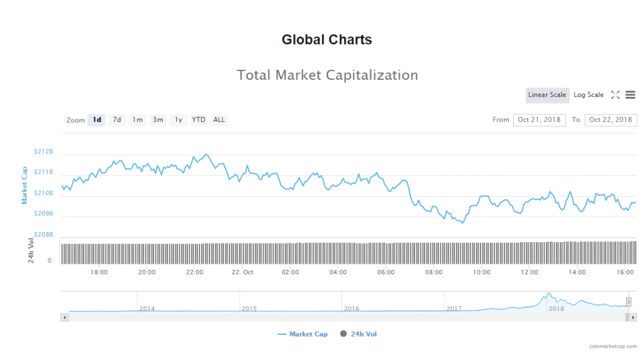
Task: Choose the YTD zoom range
Action: tap(199, 120)
